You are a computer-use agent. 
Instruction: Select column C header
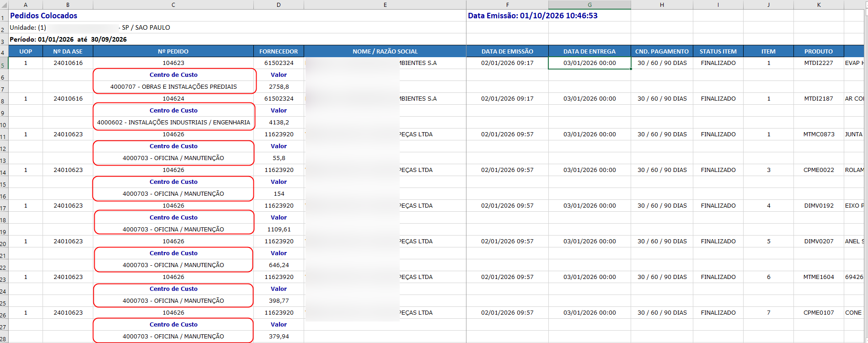[173, 5]
